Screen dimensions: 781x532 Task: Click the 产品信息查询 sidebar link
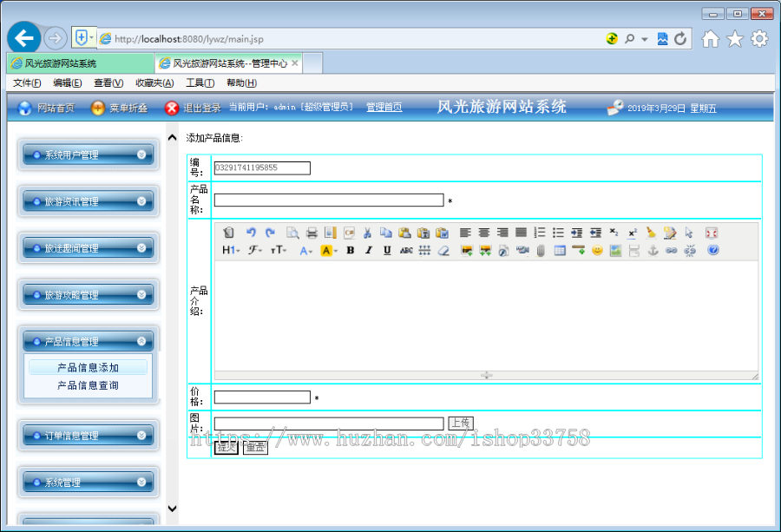click(x=88, y=384)
